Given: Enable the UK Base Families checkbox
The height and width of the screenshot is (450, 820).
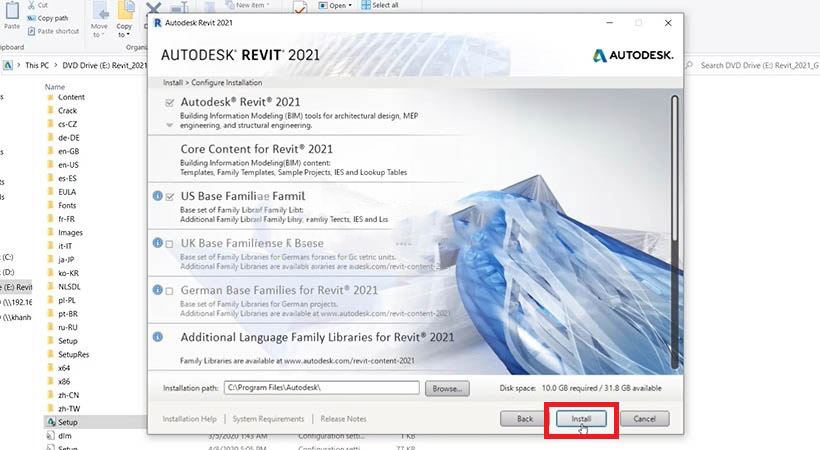Looking at the screenshot, I should (169, 244).
